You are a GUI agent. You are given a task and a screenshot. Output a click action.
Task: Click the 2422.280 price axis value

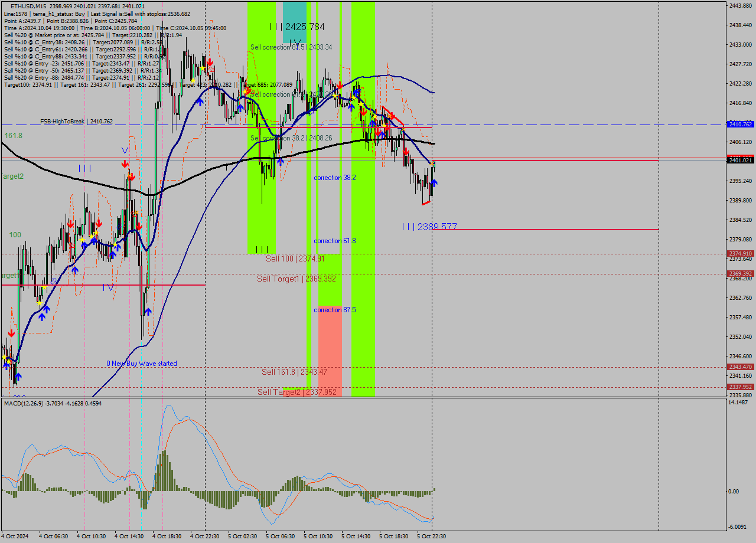[x=741, y=84]
